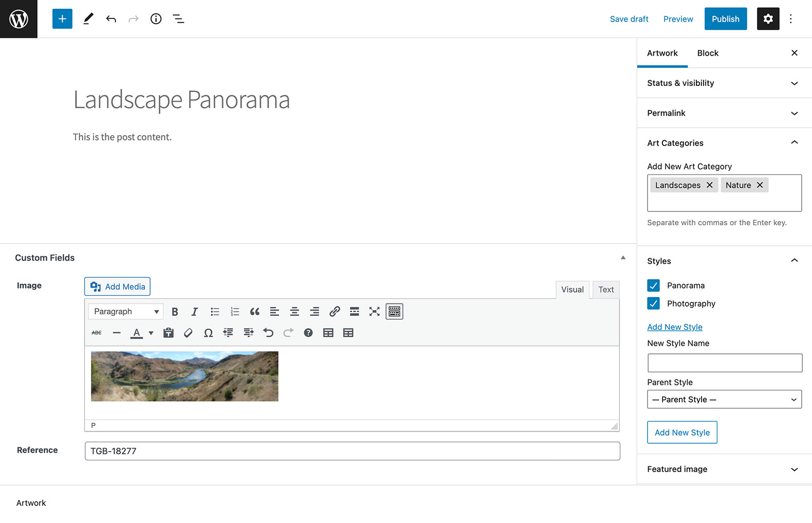Screen dimensions: 812x523
Task: Insert blockquote in the Image editor
Action: (254, 312)
